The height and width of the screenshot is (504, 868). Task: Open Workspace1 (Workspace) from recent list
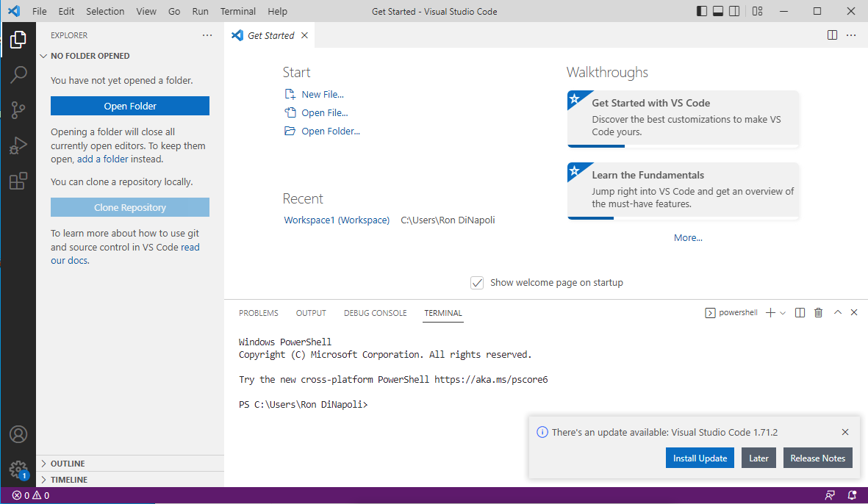click(x=337, y=220)
